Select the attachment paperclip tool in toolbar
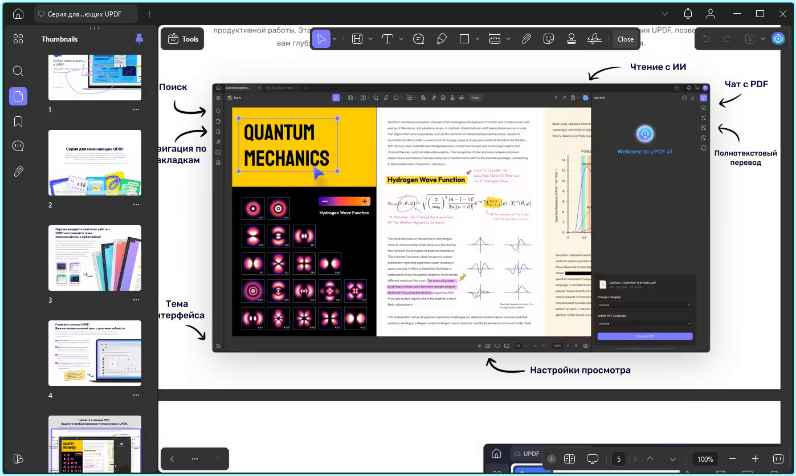This screenshot has height=476, width=796. [x=526, y=39]
